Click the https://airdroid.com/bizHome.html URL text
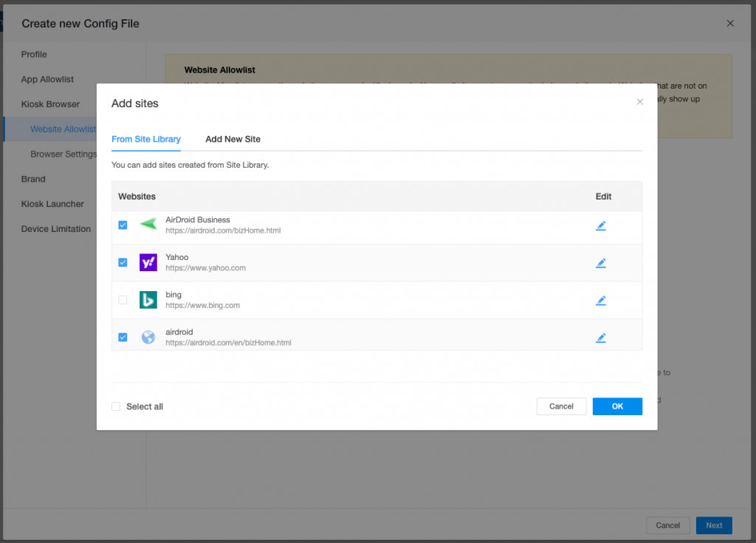756x543 pixels. click(x=223, y=230)
